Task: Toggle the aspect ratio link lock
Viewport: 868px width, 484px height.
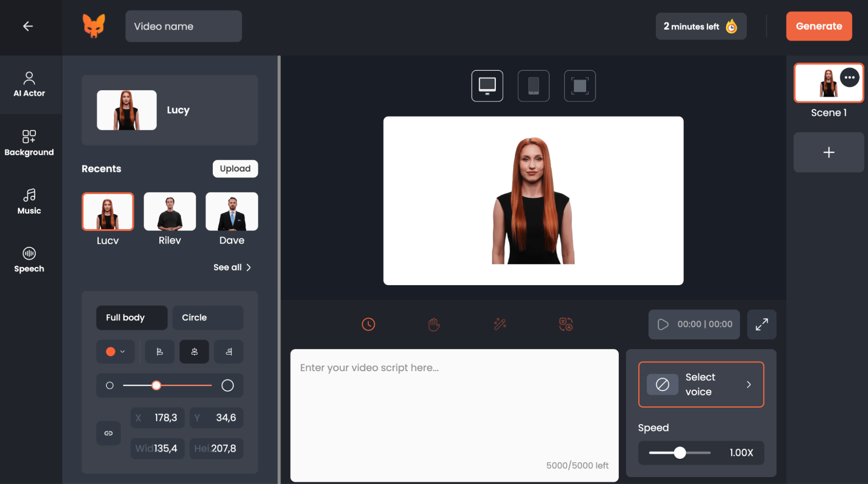Action: pyautogui.click(x=109, y=433)
